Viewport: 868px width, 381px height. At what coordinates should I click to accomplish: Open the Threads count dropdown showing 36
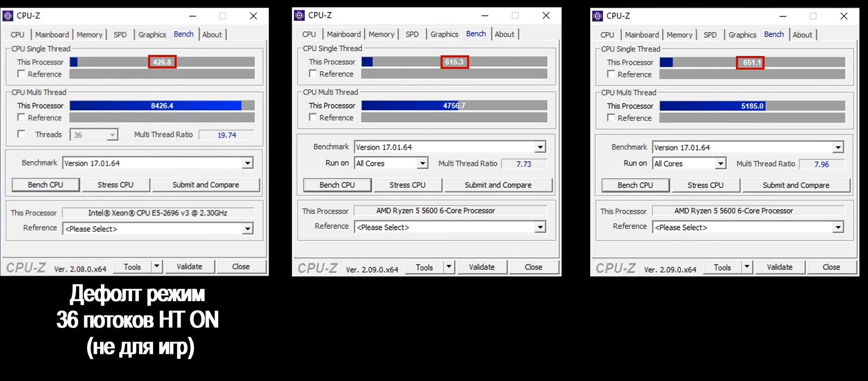pyautogui.click(x=112, y=135)
